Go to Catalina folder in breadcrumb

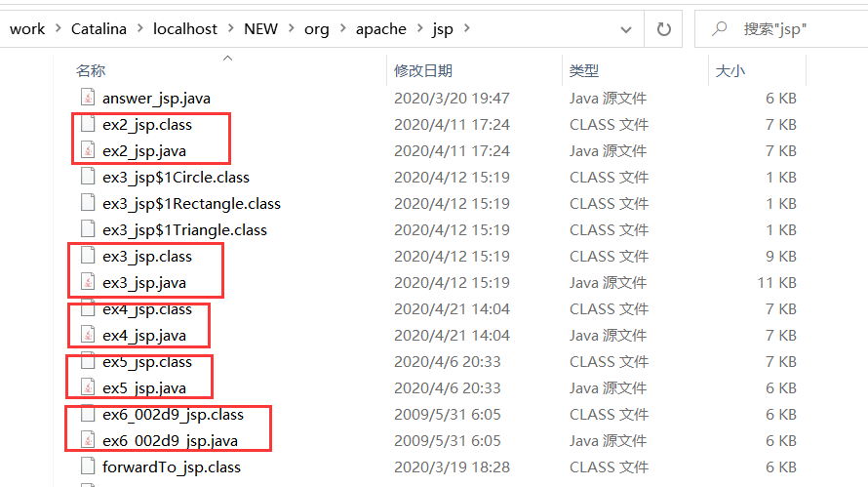(x=99, y=29)
